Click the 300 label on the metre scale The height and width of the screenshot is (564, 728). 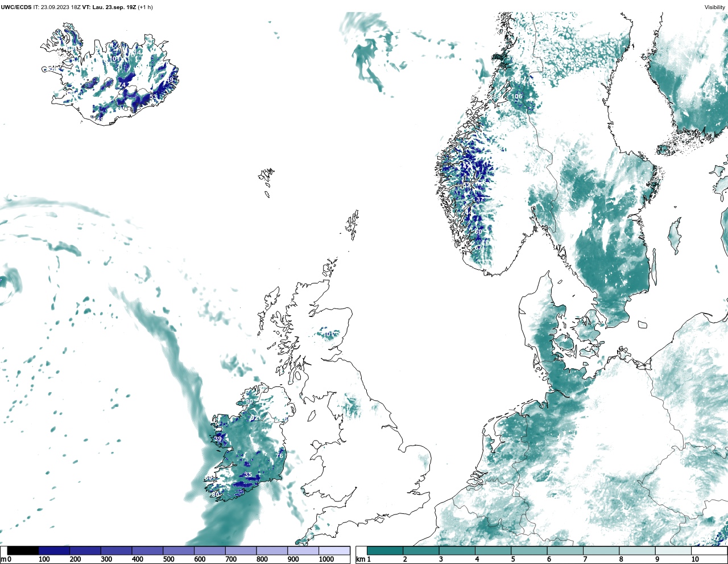coord(106,559)
